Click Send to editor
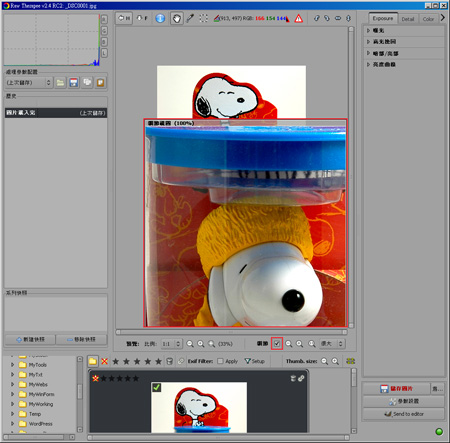Screen dimensions: 450x443 click(x=404, y=414)
